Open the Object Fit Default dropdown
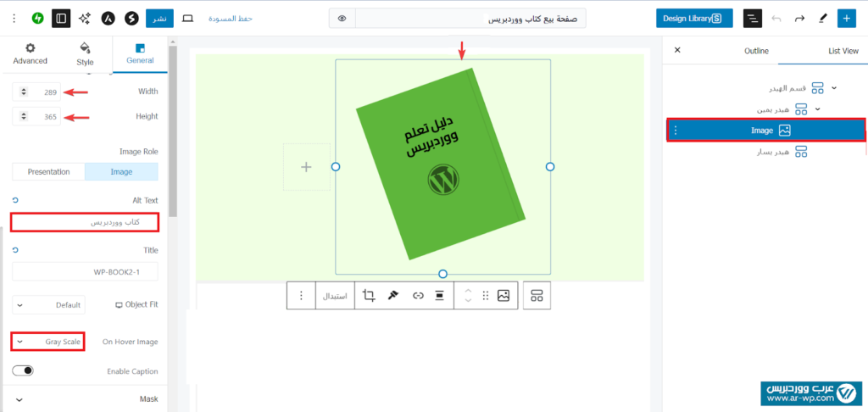Viewport: 868px width, 412px height. pos(47,304)
